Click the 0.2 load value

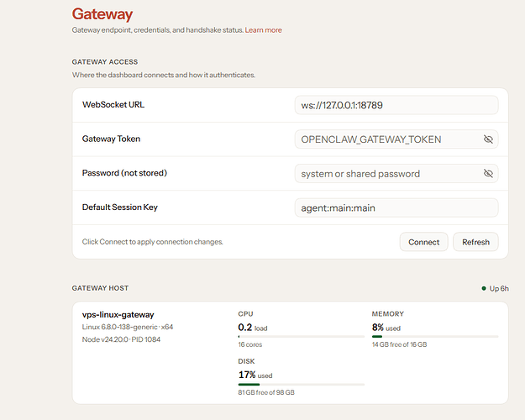click(253, 328)
